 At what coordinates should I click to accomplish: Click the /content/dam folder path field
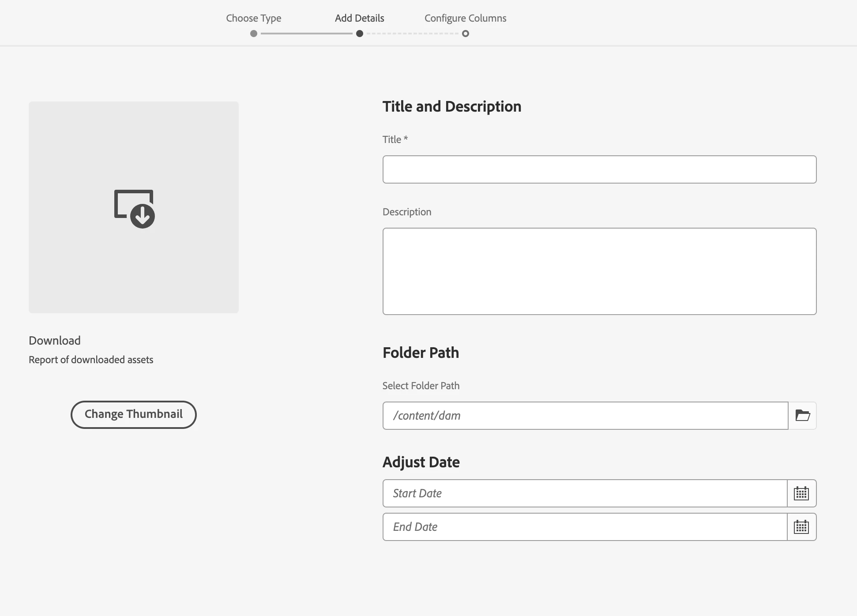[x=585, y=416]
